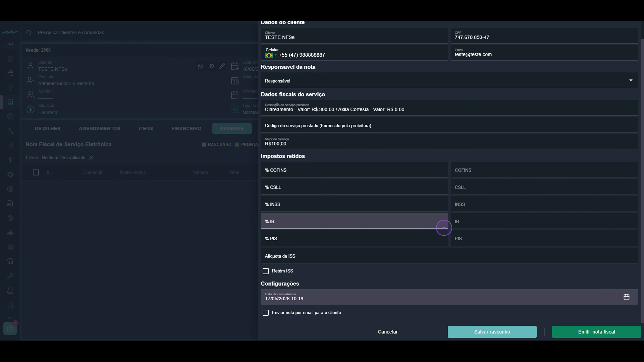Toggle the RASCUNHO status filter

pos(217,144)
